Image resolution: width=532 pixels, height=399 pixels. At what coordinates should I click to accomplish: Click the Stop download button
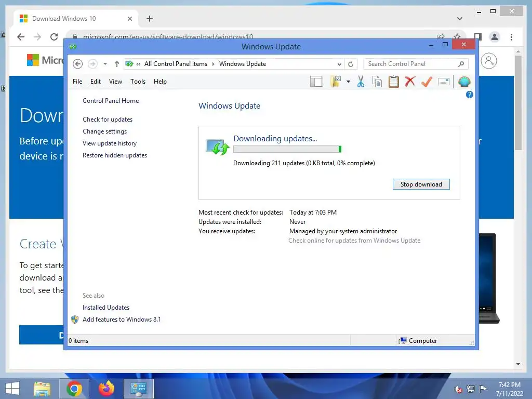421,184
